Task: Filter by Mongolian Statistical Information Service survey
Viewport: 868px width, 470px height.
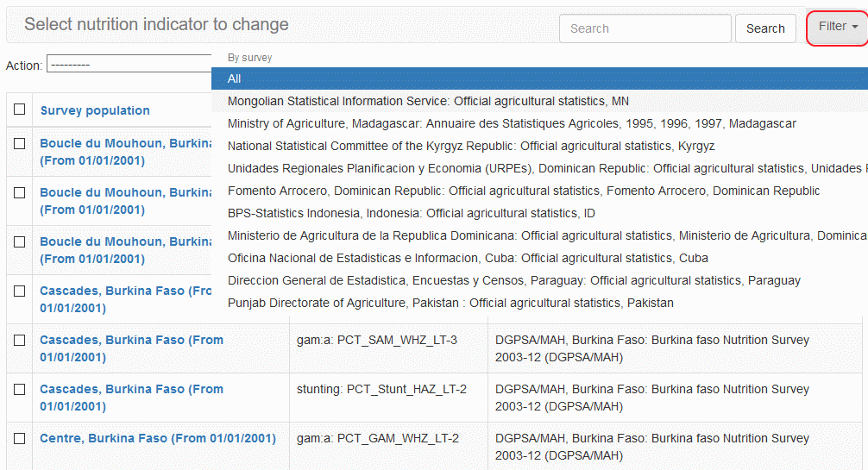Action: 428,101
